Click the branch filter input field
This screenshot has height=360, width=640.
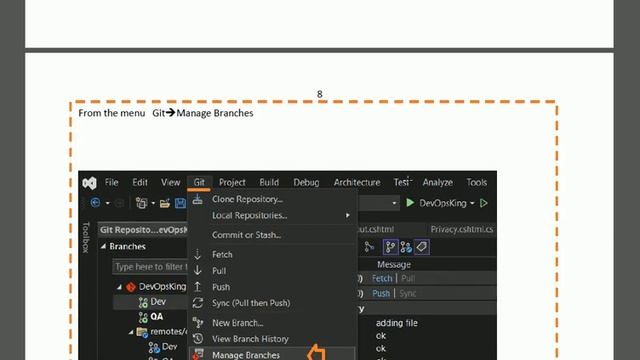tap(150, 267)
